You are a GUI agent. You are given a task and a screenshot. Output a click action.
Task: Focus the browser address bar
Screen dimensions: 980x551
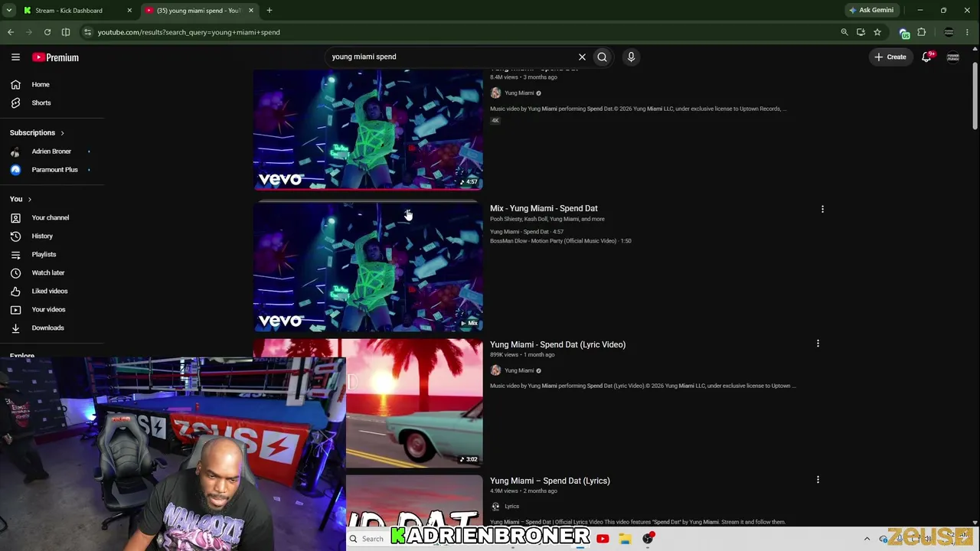point(459,32)
